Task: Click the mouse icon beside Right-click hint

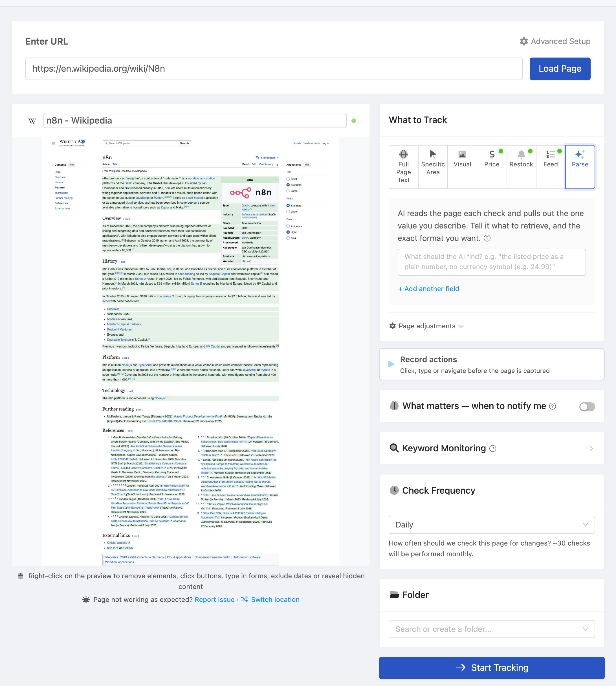Action: pos(21,576)
